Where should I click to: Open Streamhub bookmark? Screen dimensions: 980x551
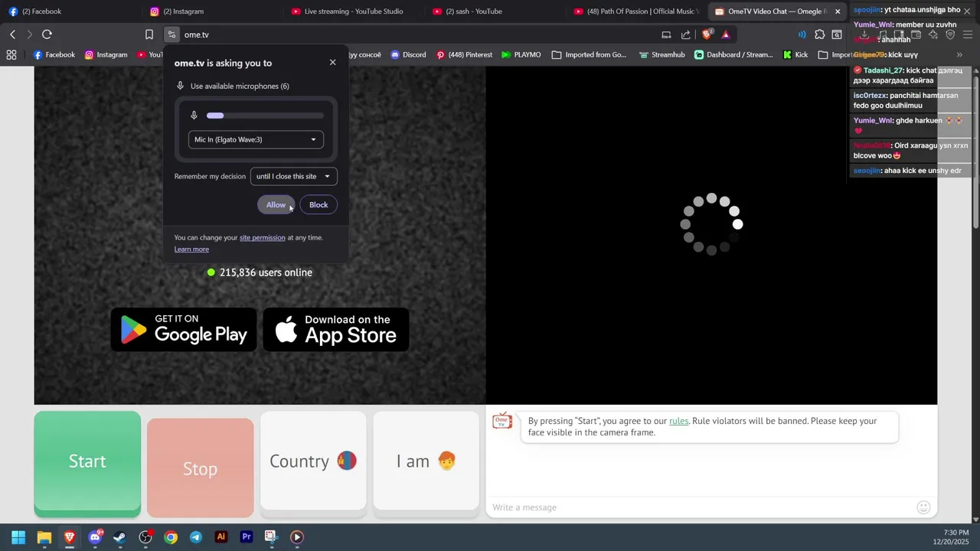click(661, 54)
